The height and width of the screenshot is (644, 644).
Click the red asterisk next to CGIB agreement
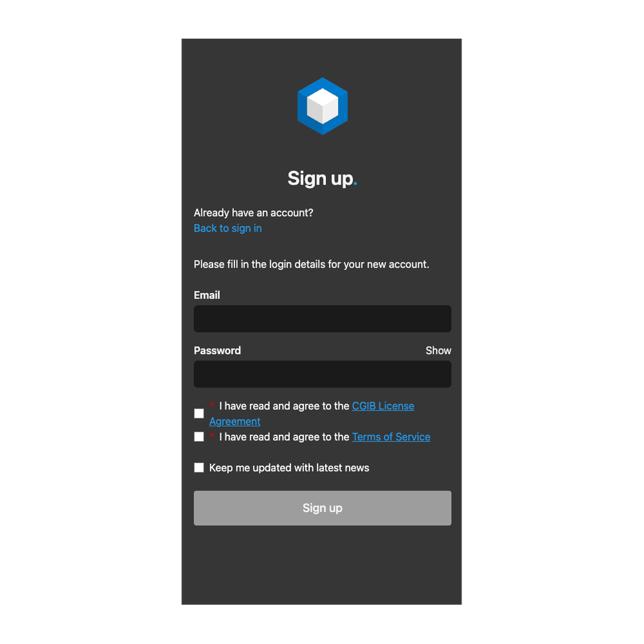pyautogui.click(x=213, y=405)
